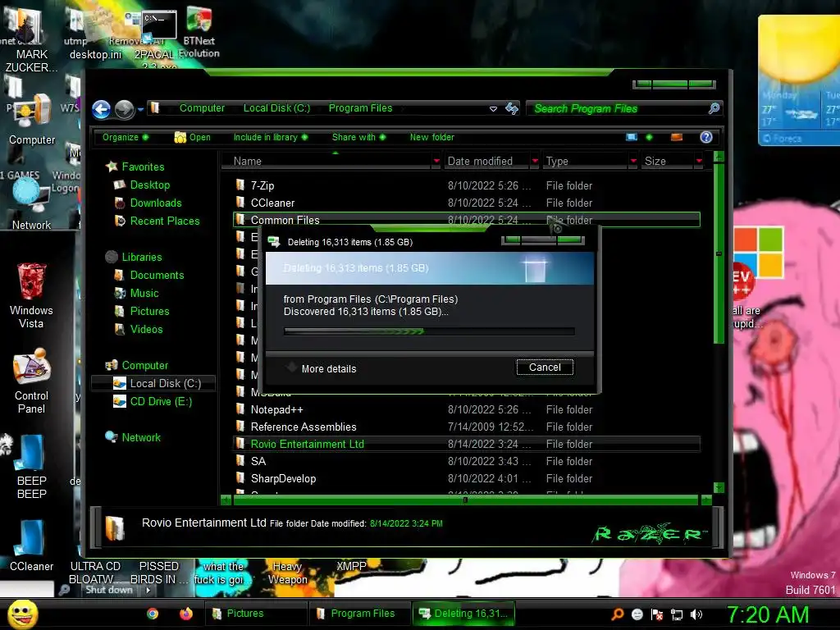Click Shut down in the Start menu

[x=109, y=590]
